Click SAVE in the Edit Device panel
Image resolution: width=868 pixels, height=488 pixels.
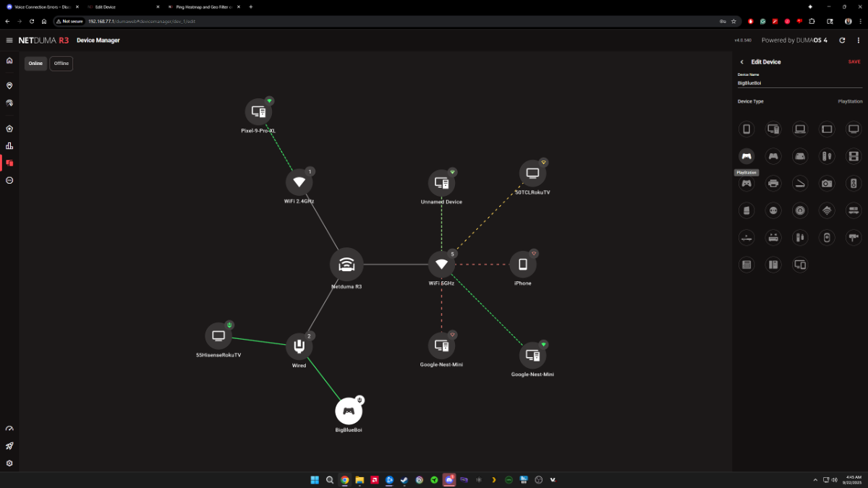[x=854, y=62]
